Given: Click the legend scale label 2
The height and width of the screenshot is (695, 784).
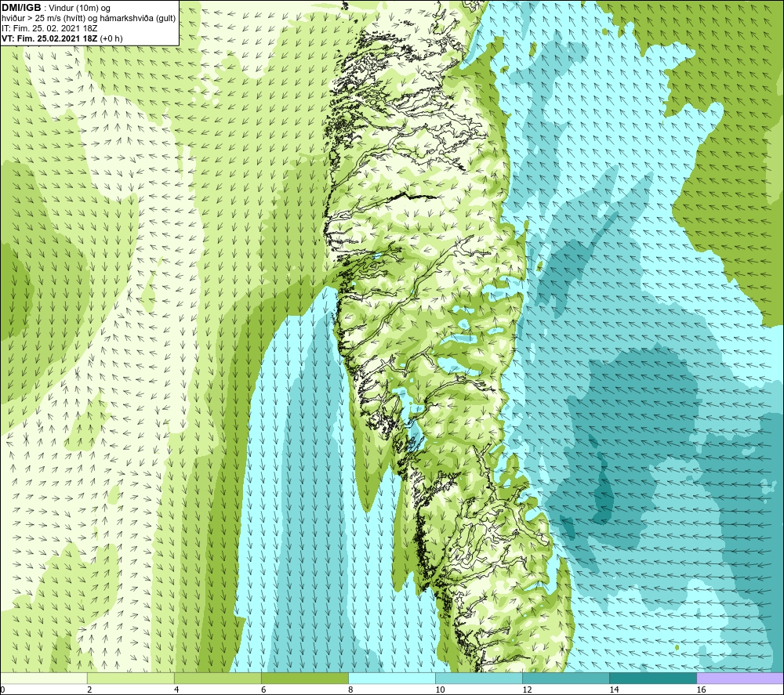Looking at the screenshot, I should (x=89, y=690).
